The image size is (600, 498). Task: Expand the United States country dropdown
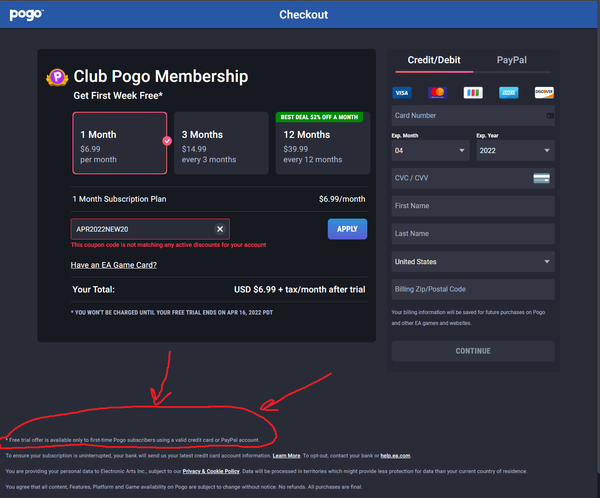point(472,262)
